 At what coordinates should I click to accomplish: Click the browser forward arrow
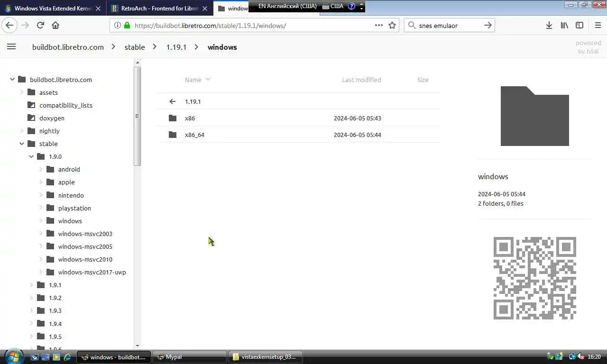click(x=25, y=25)
